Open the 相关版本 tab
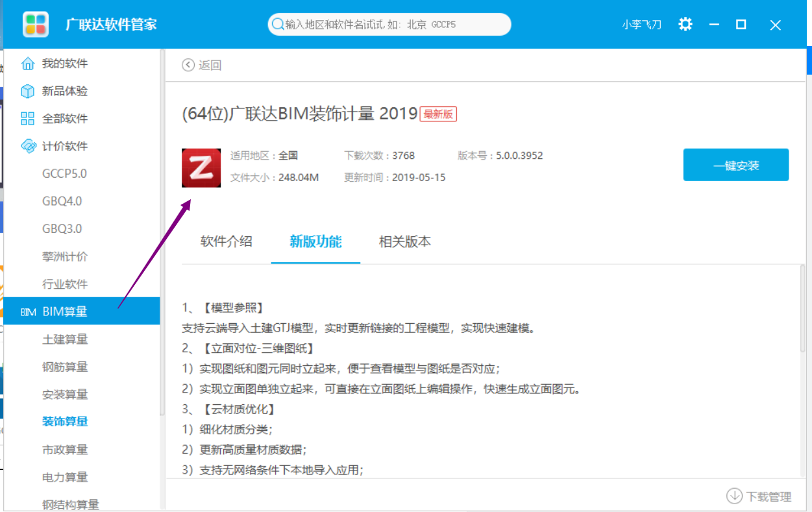 pos(405,242)
